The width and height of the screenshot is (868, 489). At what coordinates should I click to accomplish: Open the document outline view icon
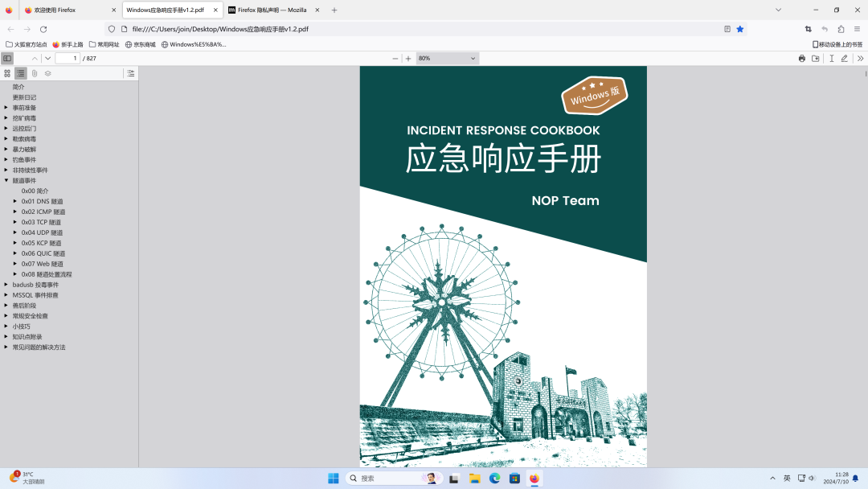pos(21,73)
